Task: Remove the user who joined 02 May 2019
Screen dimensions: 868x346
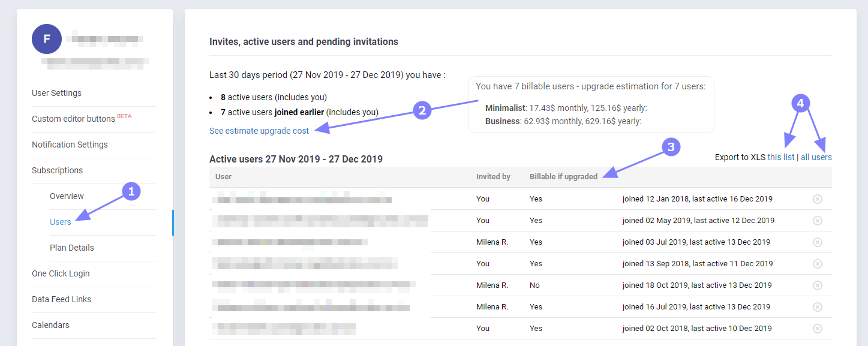Action: 817,221
